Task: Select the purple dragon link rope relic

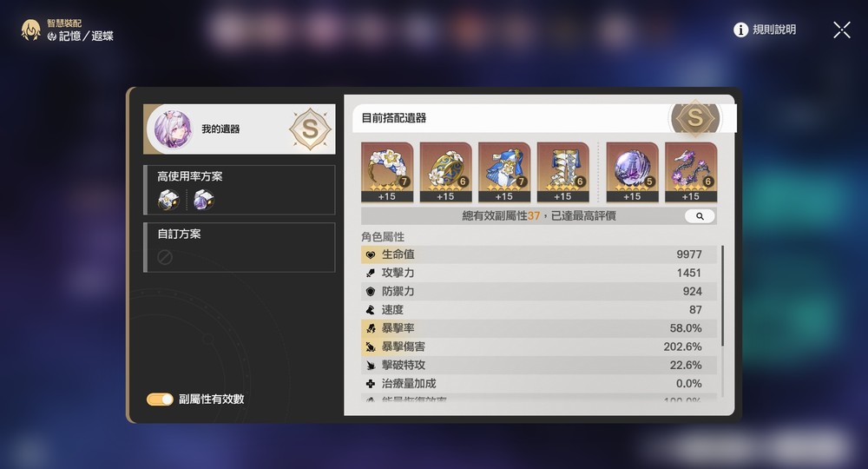Action: [691, 172]
